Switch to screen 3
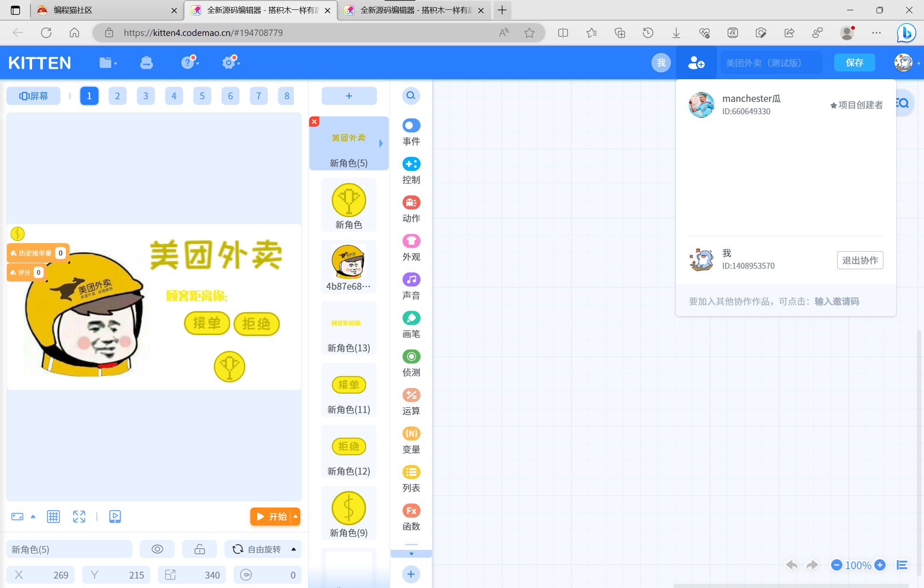The height and width of the screenshot is (588, 924). [145, 96]
